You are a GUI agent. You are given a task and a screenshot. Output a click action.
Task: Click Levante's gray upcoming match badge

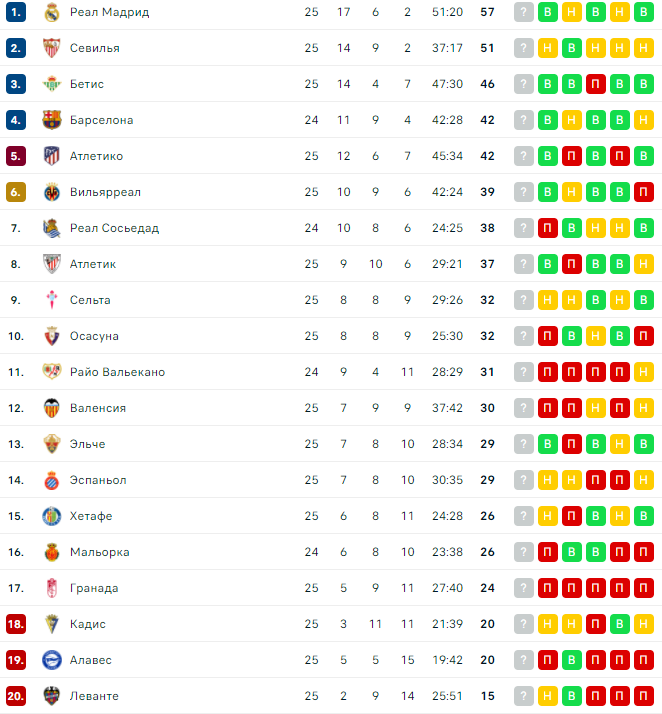524,696
